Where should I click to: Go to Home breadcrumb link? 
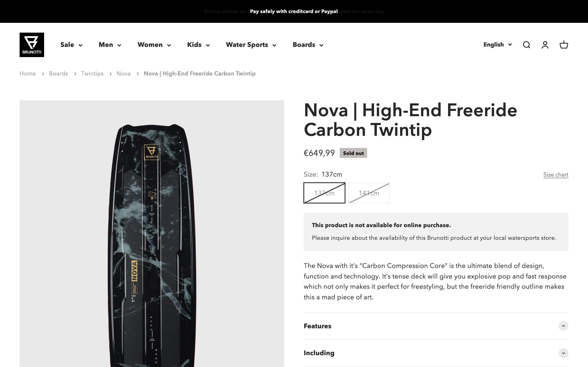(28, 74)
